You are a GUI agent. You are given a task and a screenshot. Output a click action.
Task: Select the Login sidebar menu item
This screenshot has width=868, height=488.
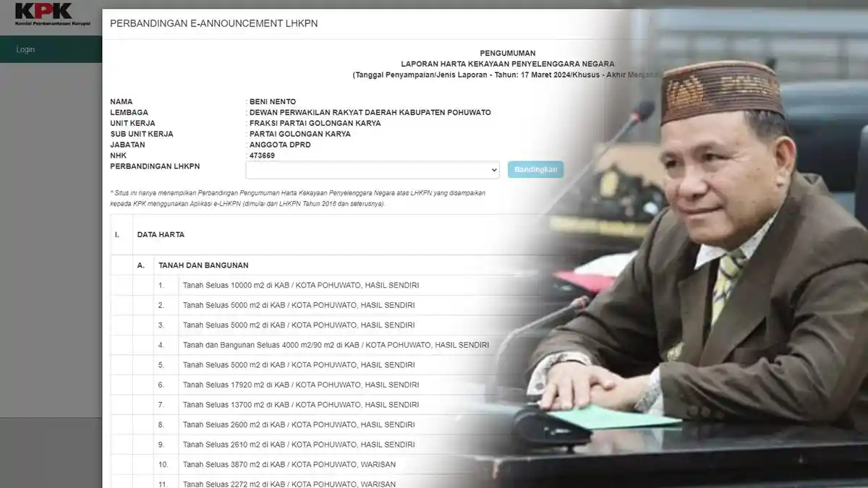[24, 48]
